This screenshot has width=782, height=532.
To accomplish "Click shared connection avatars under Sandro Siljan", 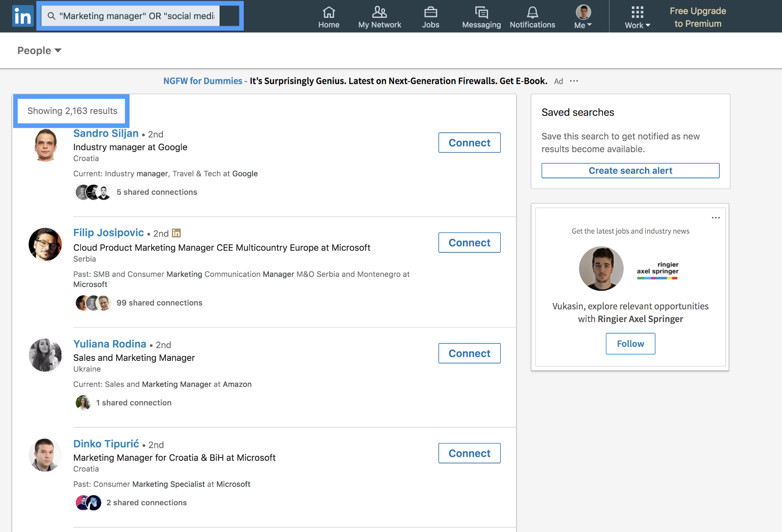I will click(93, 192).
